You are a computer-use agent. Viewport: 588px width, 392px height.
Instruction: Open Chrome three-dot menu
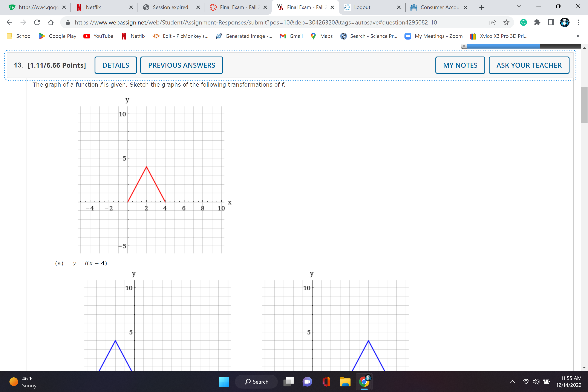[x=578, y=23]
